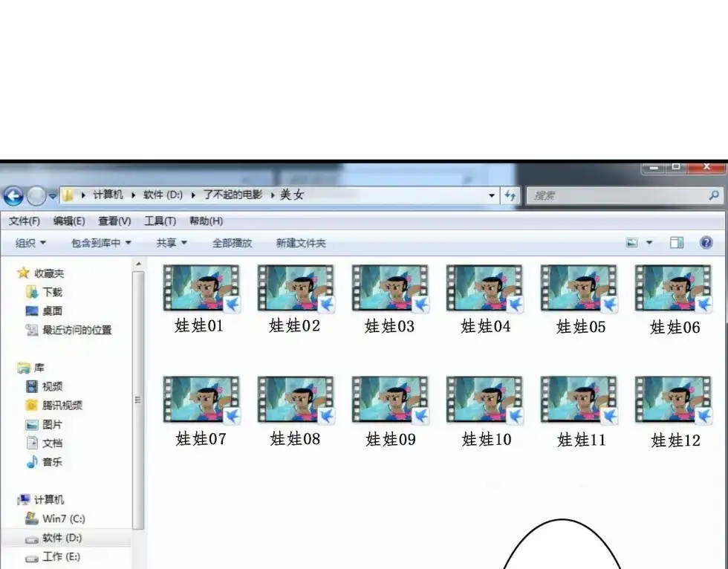This screenshot has height=569, width=728.
Task: Select video file 娃娃02
Action: point(296,299)
